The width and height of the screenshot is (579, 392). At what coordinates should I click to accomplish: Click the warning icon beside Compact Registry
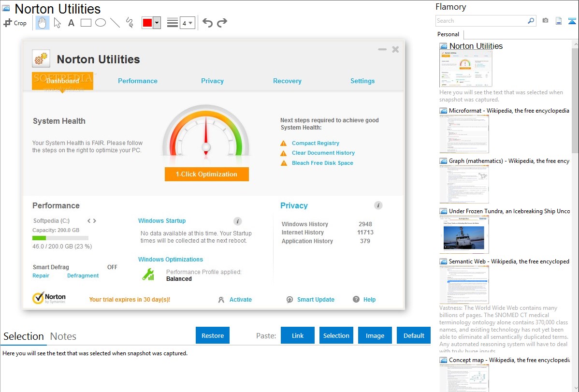pyautogui.click(x=284, y=144)
